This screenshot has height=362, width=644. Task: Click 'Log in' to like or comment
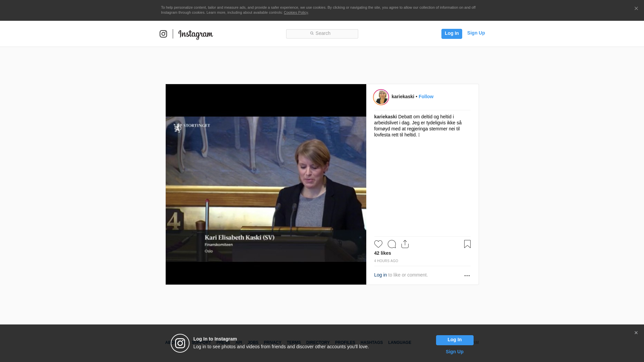coord(380,275)
